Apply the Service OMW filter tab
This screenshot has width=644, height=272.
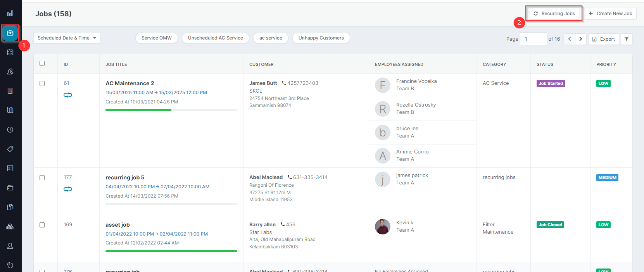pyautogui.click(x=156, y=38)
